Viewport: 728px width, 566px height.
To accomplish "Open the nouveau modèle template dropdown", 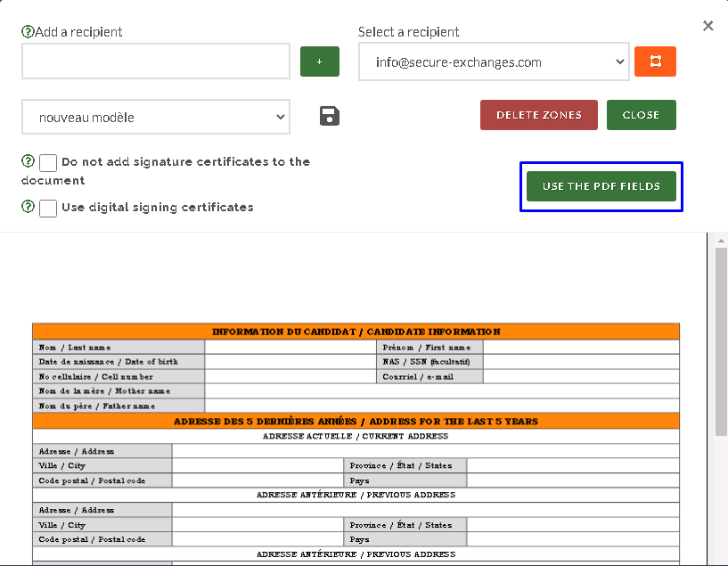I will pos(156,117).
